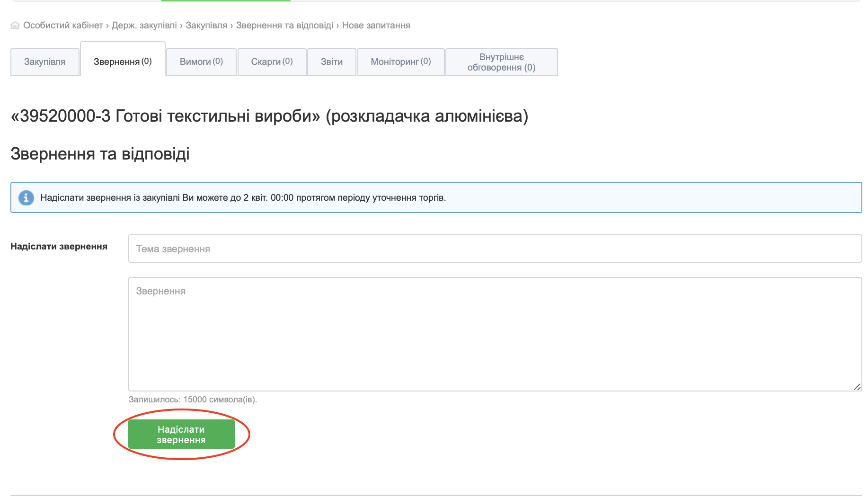Open the Закупівля breadcrumb link

coord(206,26)
